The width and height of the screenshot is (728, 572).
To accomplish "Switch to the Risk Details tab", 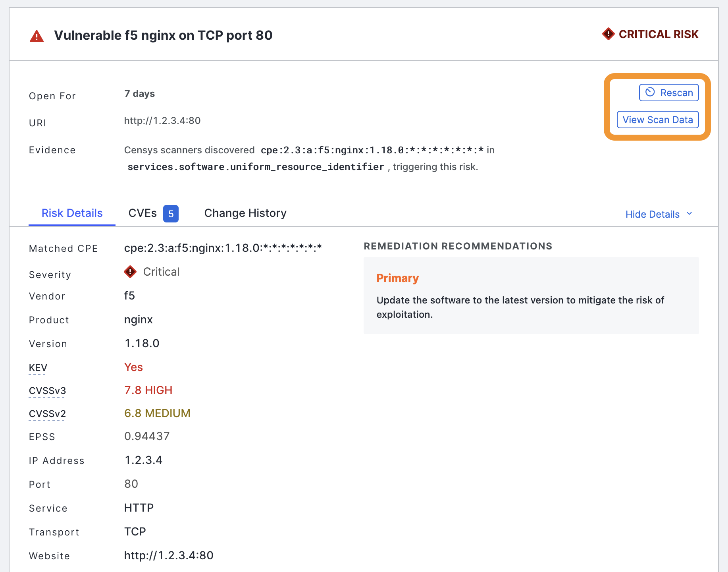I will point(72,213).
